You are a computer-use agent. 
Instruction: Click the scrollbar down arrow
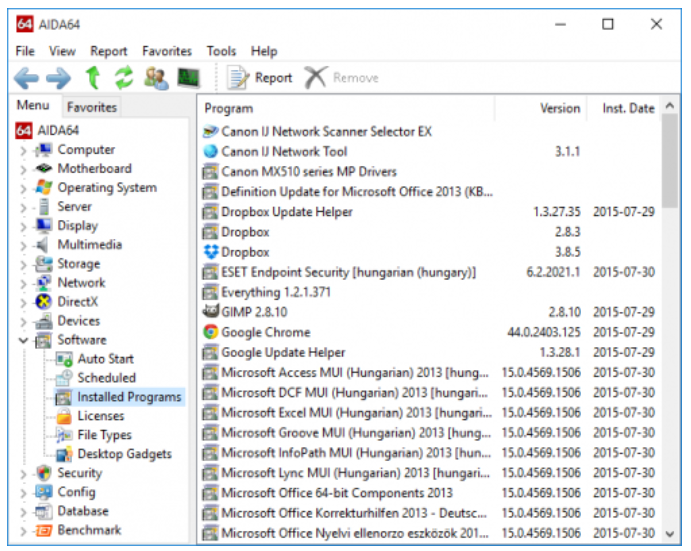(x=670, y=534)
